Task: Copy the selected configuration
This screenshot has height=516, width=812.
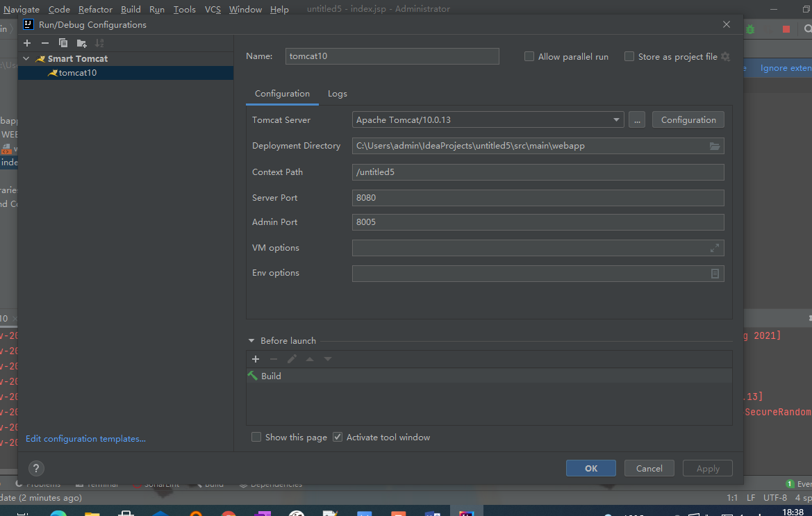Action: (63, 43)
